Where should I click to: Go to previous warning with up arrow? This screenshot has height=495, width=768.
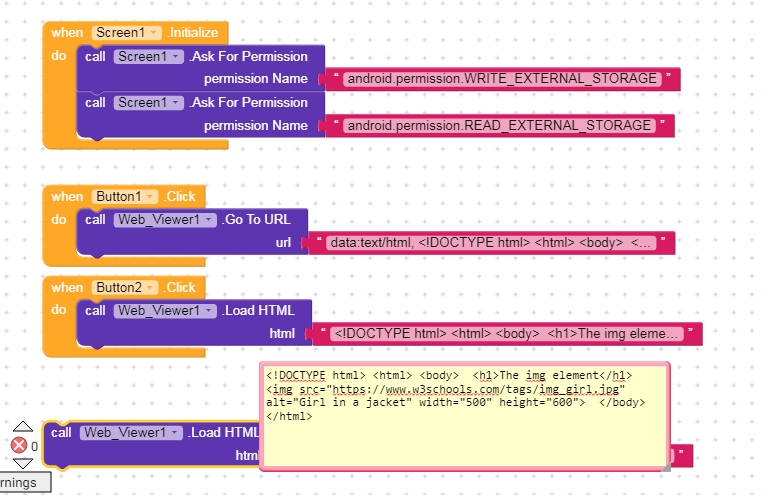coord(23,426)
